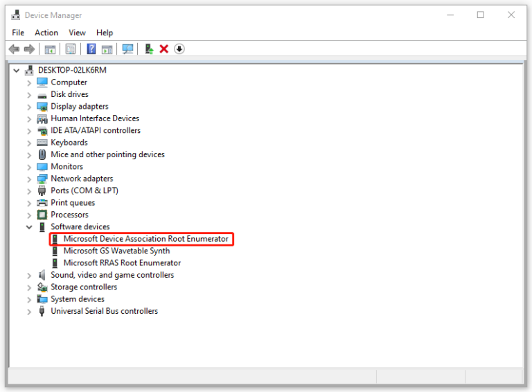Open the Help menu
Viewport: 532px width, 392px height.
pyautogui.click(x=105, y=33)
